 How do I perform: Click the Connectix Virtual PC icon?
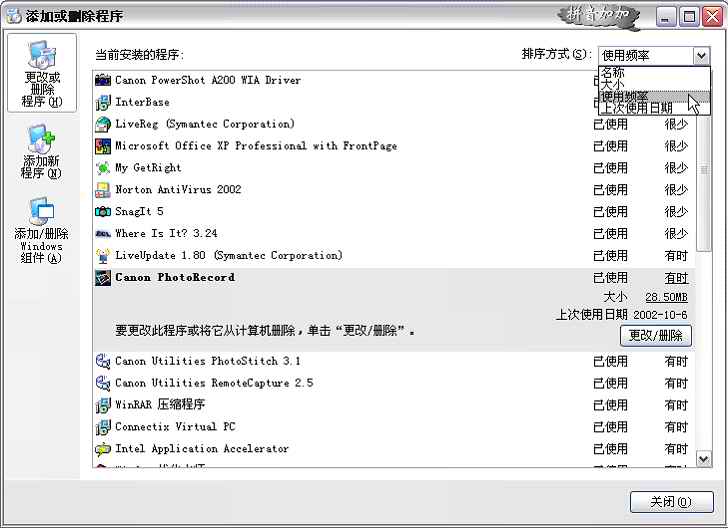[103, 427]
